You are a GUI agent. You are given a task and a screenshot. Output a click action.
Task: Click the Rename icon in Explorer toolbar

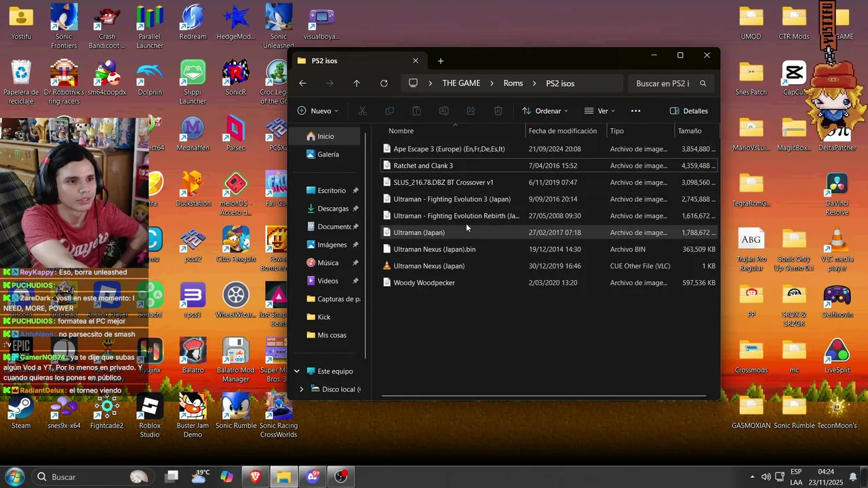(x=443, y=110)
